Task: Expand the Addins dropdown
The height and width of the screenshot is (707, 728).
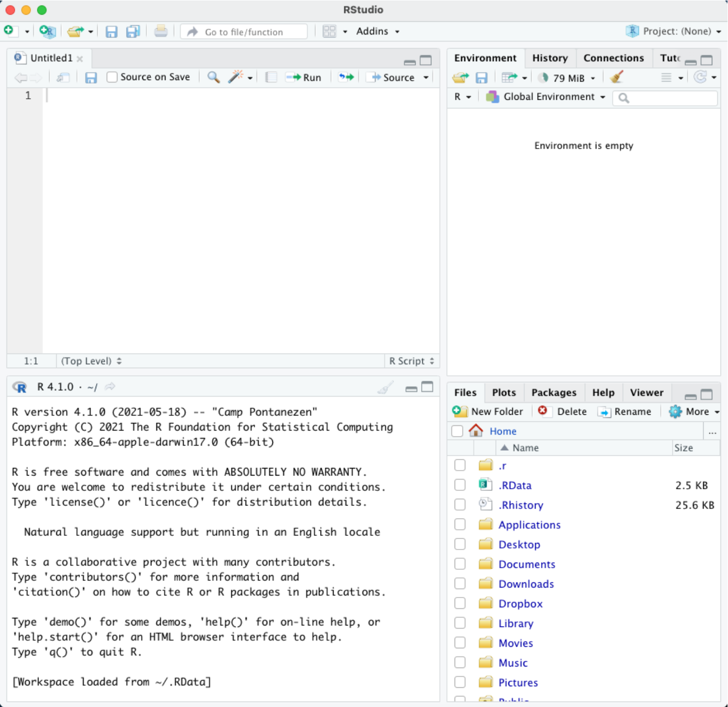Action: pos(376,31)
